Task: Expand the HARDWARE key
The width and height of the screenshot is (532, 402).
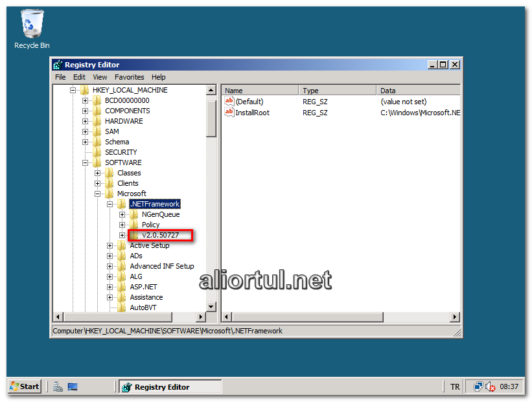Action: coord(85,121)
